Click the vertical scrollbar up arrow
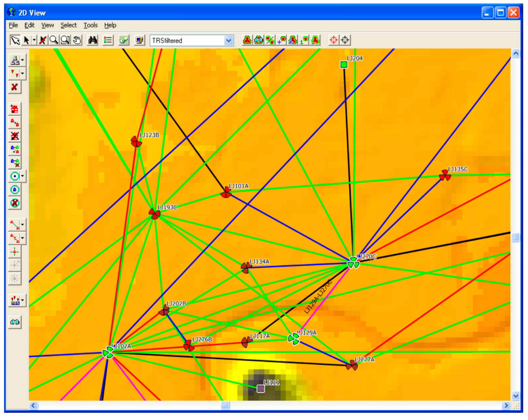Viewport: 528px width, 420px height. click(516, 53)
